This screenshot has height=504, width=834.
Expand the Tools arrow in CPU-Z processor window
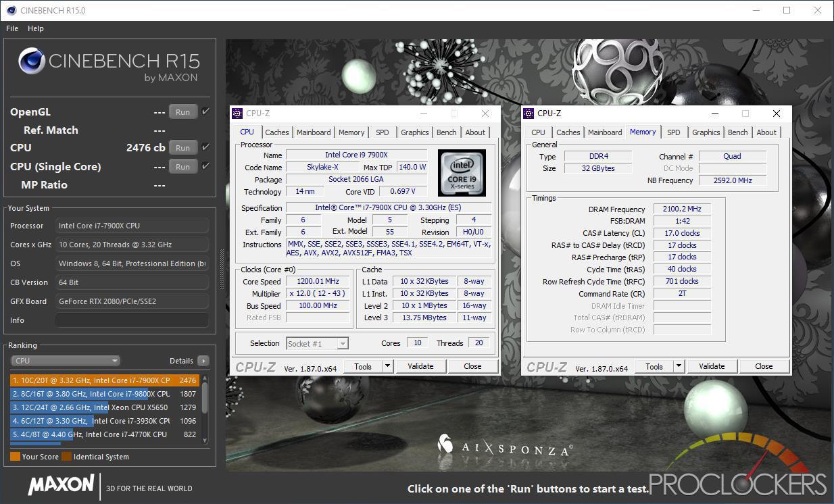(387, 366)
